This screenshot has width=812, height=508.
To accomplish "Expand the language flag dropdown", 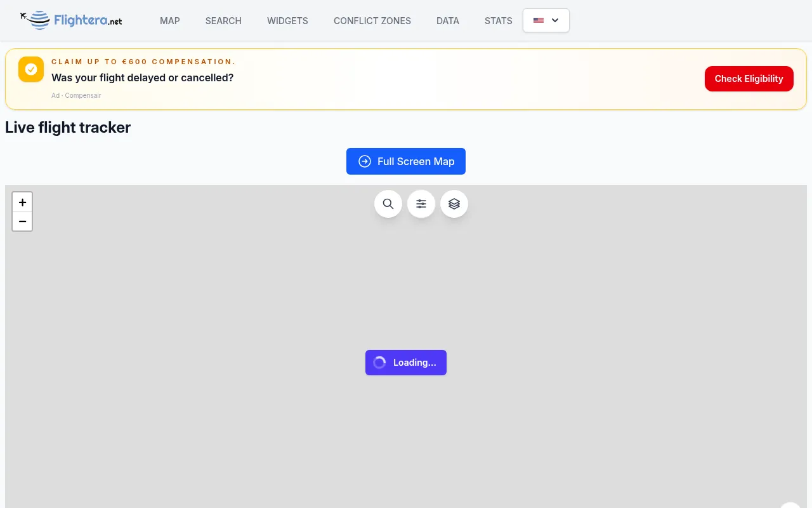I will pyautogui.click(x=546, y=20).
